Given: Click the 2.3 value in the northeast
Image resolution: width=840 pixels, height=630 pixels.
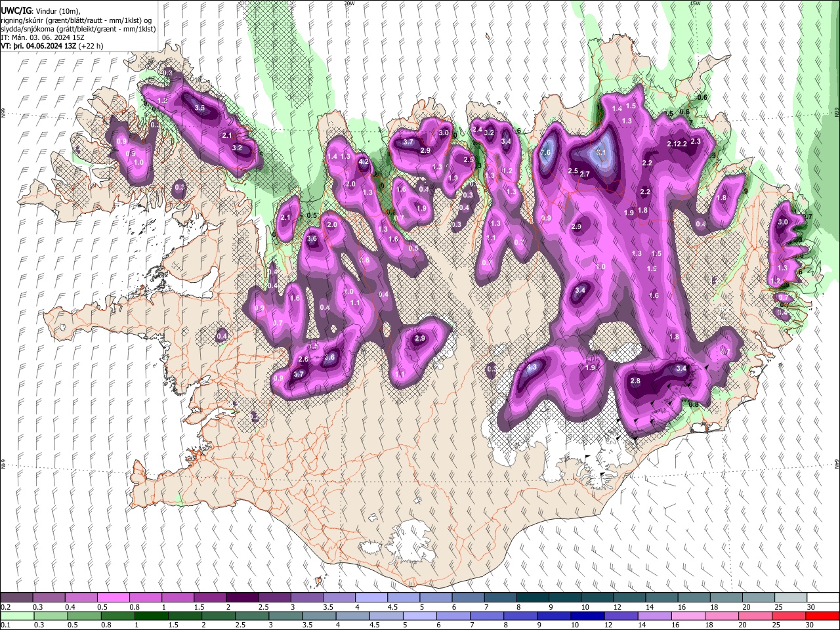Looking at the screenshot, I should 696,141.
